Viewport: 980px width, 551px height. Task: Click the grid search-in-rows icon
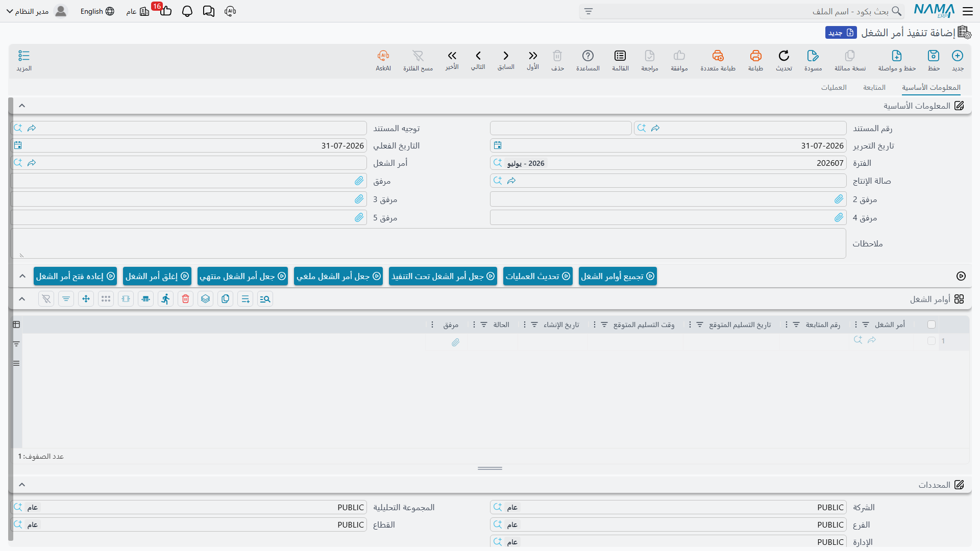tap(265, 299)
